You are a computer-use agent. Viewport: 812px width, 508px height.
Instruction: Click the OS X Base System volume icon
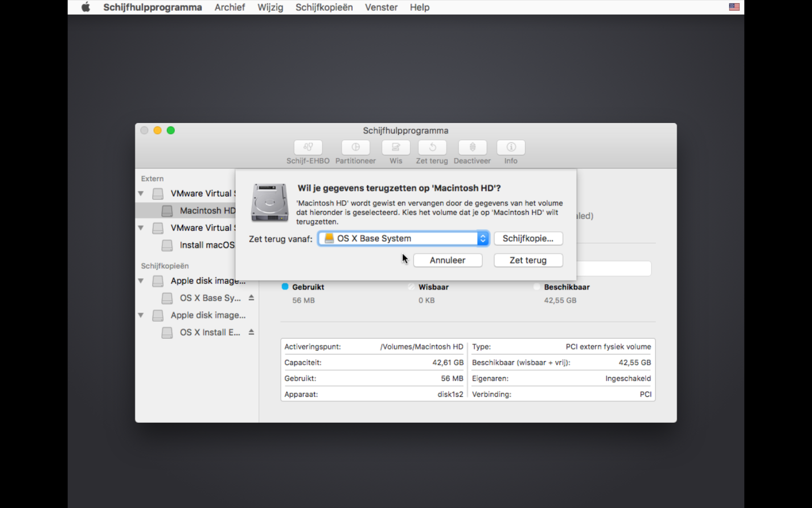click(x=167, y=298)
